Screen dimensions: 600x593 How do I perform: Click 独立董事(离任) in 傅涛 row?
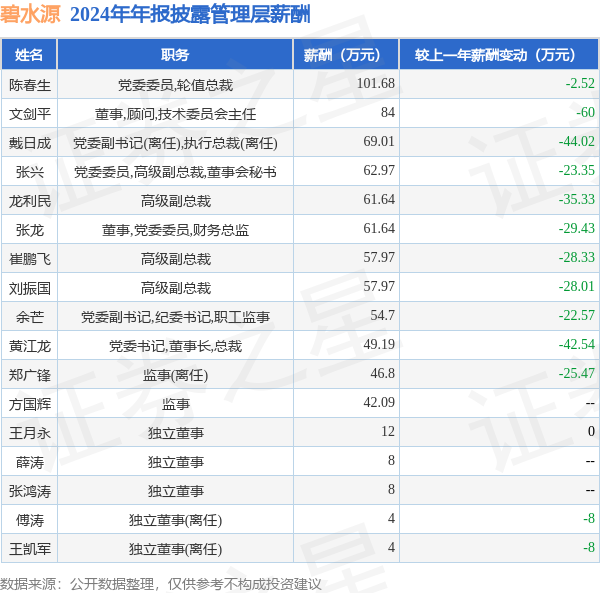tap(175, 520)
